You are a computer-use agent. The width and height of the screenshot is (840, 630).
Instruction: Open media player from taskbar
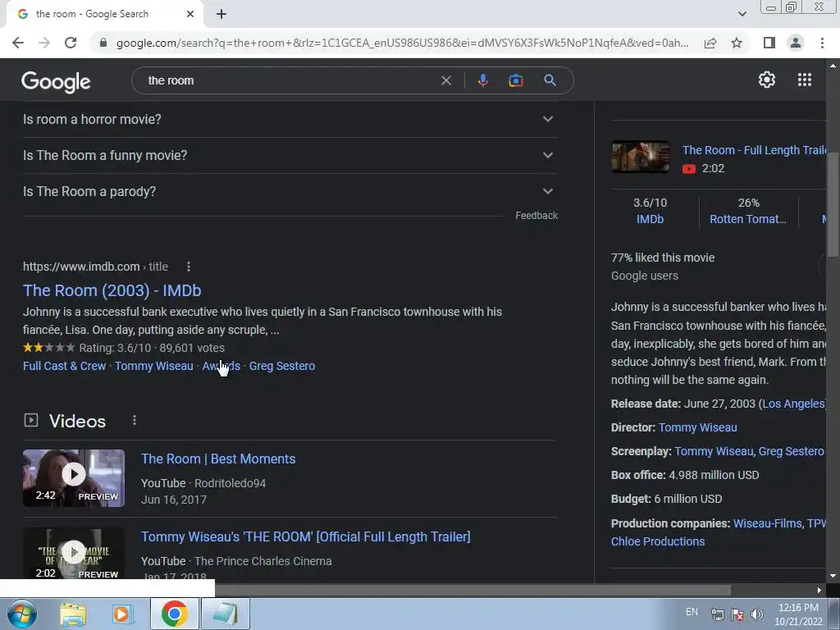pyautogui.click(x=123, y=614)
